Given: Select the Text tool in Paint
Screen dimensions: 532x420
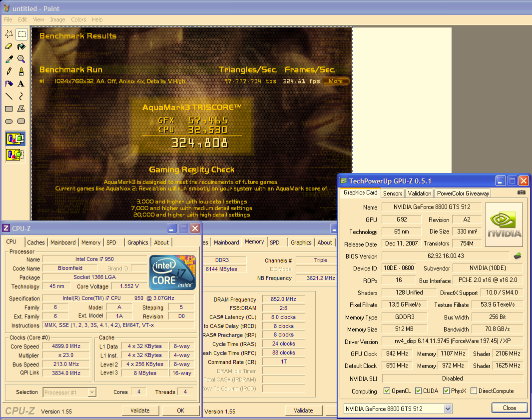Looking at the screenshot, I should tap(21, 84).
